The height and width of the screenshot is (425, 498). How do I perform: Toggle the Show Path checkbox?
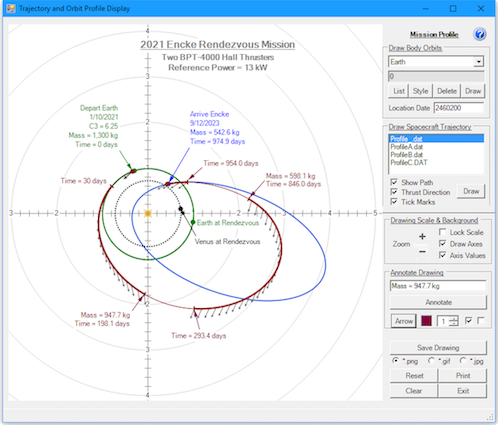pyautogui.click(x=394, y=182)
